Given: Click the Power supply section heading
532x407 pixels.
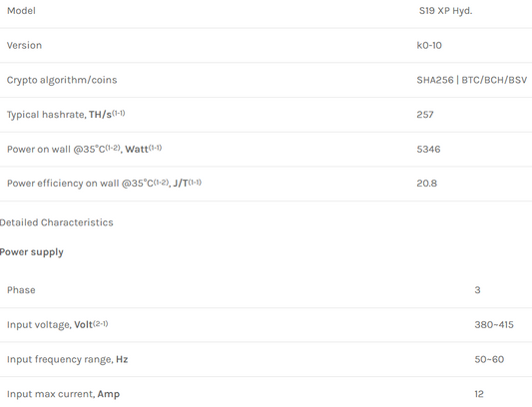Looking at the screenshot, I should [x=32, y=252].
